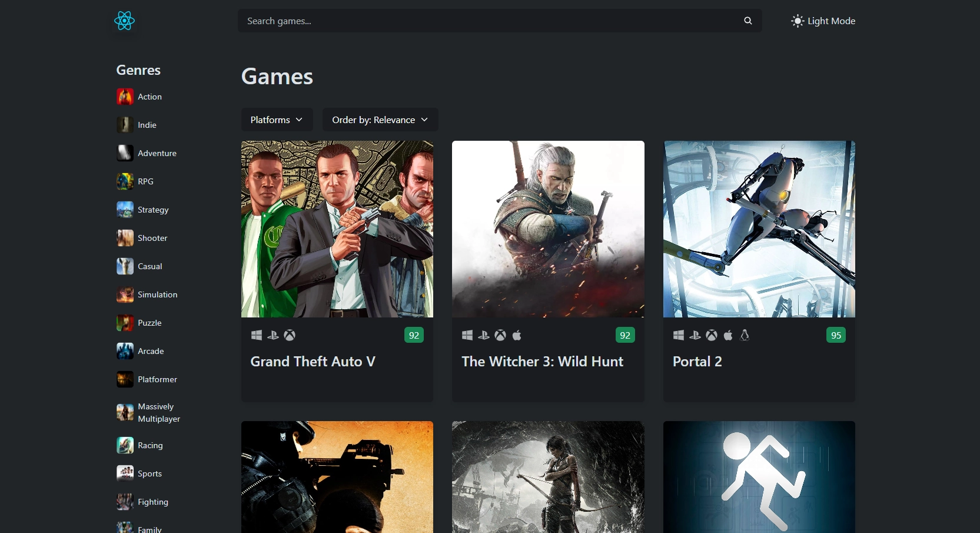Open the Portal 2 cover image

759,229
